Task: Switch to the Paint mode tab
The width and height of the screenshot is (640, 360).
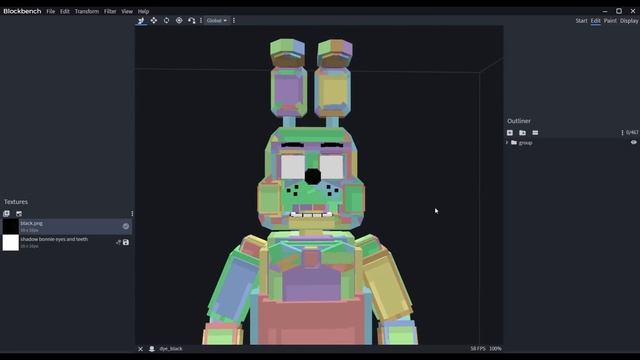Action: pos(610,21)
